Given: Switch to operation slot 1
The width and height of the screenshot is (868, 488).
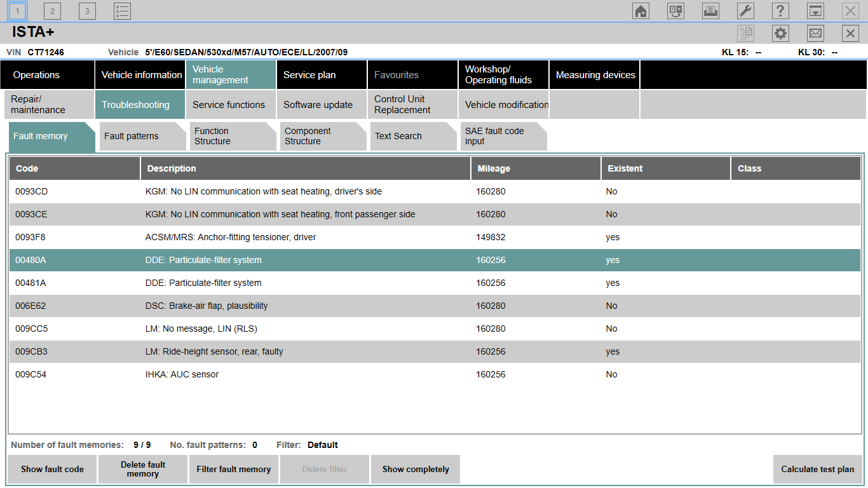Looking at the screenshot, I should point(17,11).
